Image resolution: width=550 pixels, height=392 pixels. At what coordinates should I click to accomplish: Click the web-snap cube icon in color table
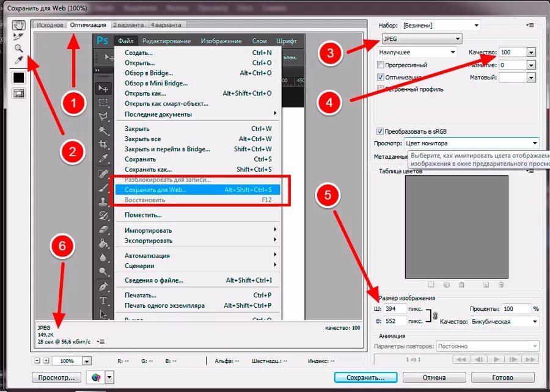click(447, 285)
